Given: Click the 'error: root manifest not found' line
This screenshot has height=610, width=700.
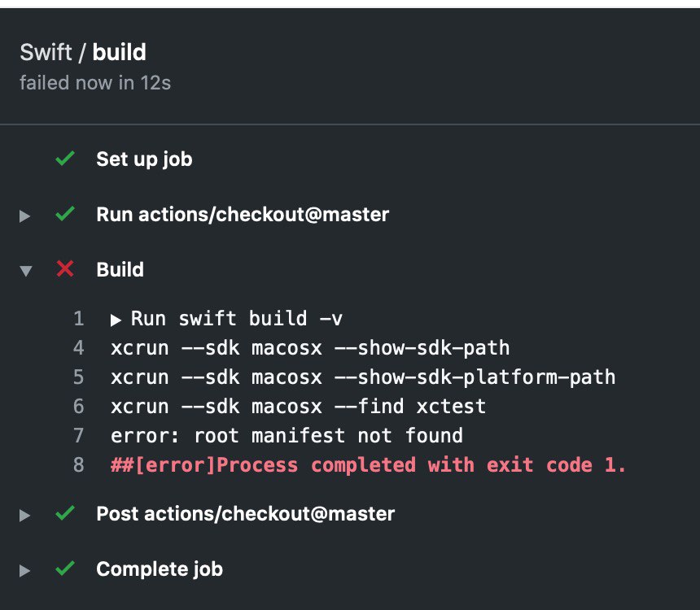Looking at the screenshot, I should pos(287,436).
